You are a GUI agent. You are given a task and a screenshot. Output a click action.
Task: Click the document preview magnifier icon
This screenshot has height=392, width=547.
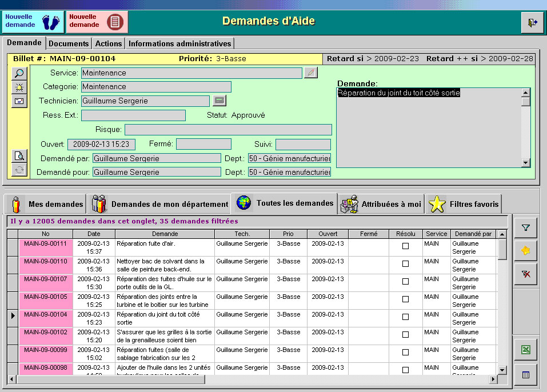pos(19,156)
